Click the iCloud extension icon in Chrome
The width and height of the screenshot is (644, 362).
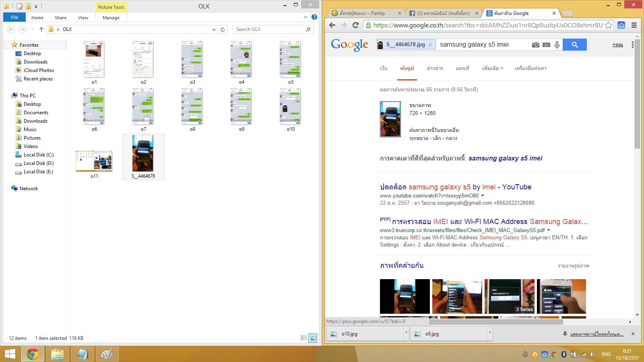pyautogui.click(x=621, y=25)
